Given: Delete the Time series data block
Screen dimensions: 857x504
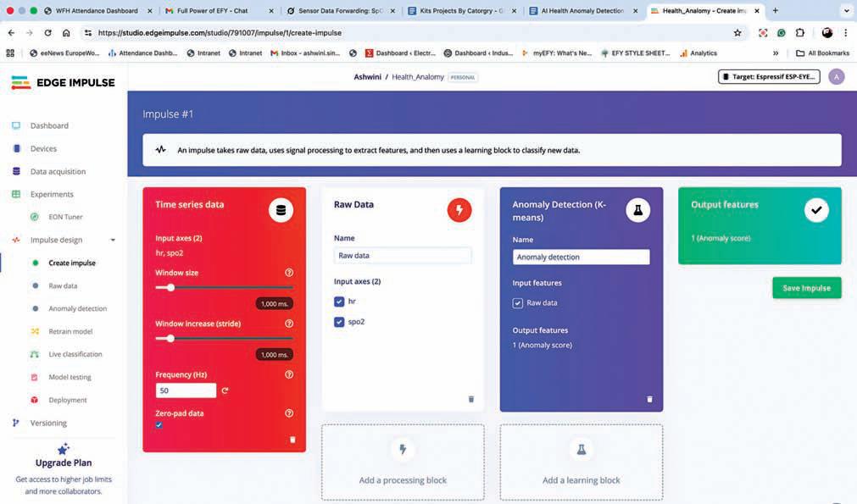Looking at the screenshot, I should 292,440.
